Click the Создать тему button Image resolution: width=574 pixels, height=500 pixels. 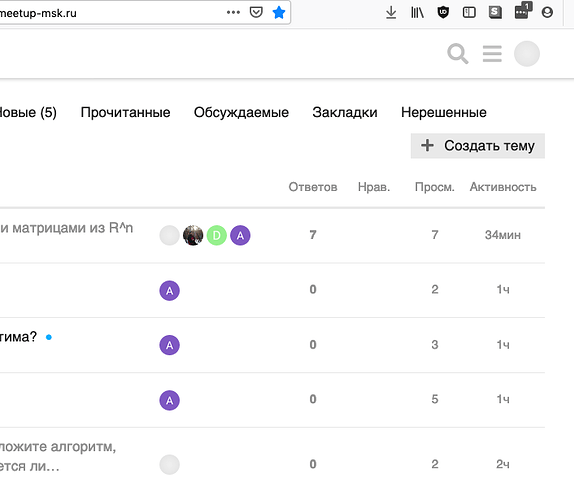click(478, 146)
